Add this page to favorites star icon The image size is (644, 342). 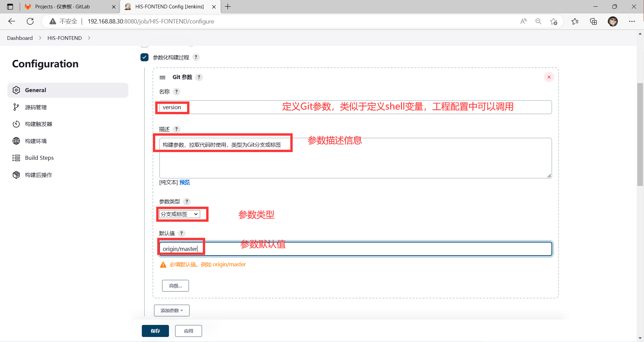[553, 21]
